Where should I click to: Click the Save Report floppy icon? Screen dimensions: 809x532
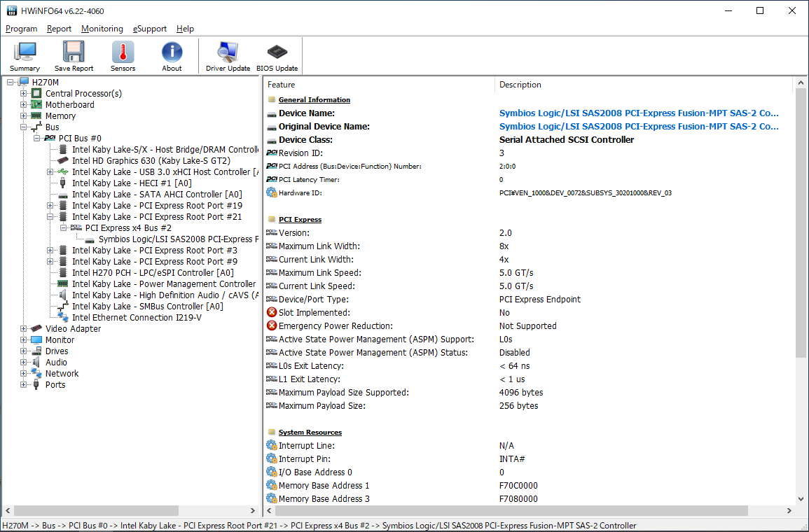74,52
